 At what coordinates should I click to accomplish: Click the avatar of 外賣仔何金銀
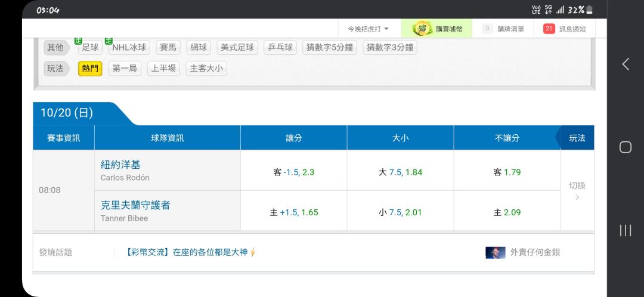point(496,253)
